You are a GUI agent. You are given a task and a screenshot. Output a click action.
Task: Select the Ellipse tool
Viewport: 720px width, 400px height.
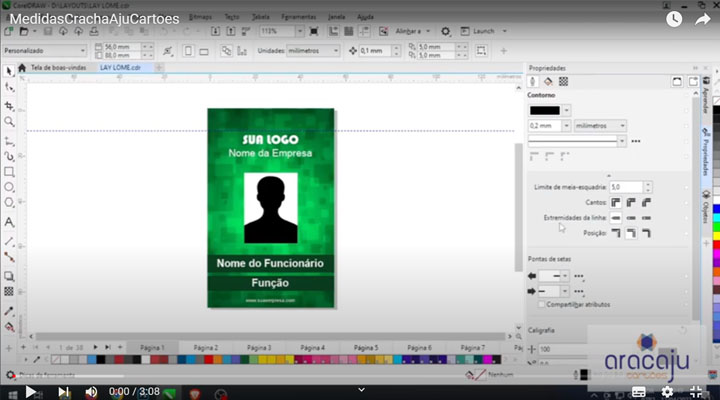9,187
